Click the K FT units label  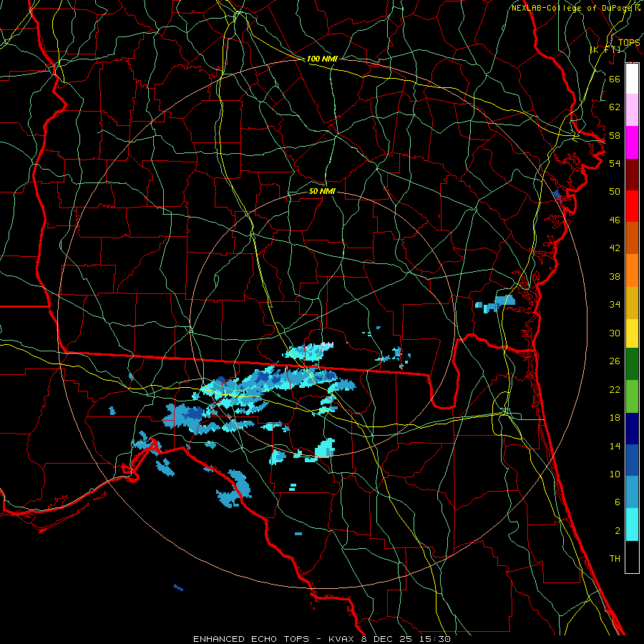click(605, 49)
